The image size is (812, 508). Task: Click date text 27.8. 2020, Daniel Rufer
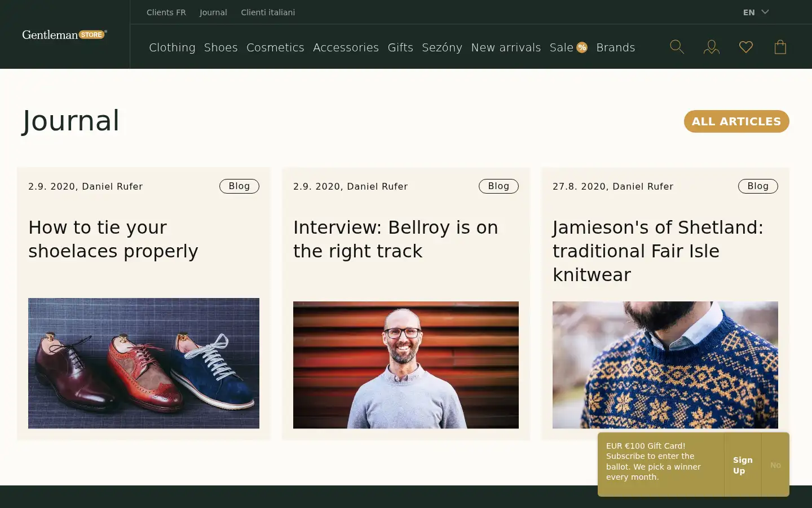pos(613,186)
